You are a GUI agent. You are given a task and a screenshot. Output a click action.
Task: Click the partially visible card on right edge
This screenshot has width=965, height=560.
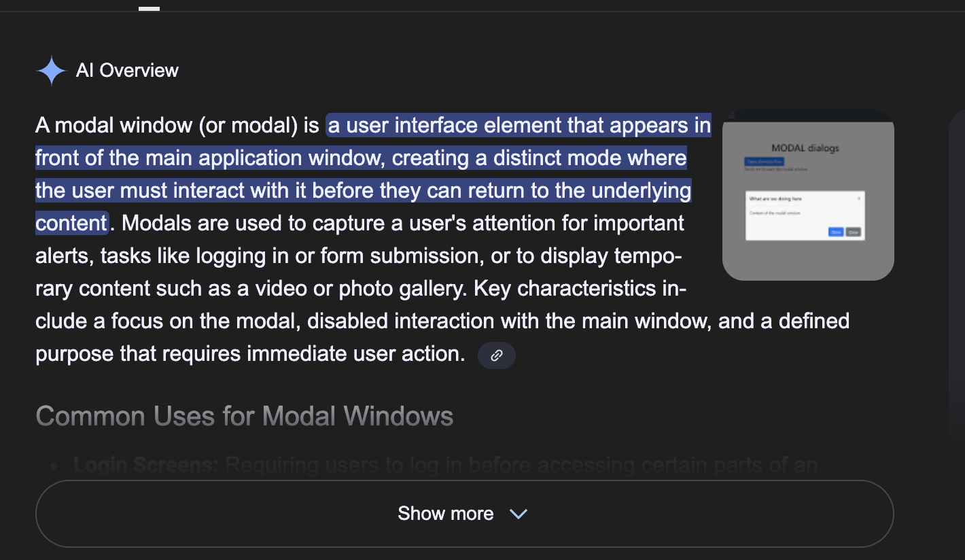point(956,272)
